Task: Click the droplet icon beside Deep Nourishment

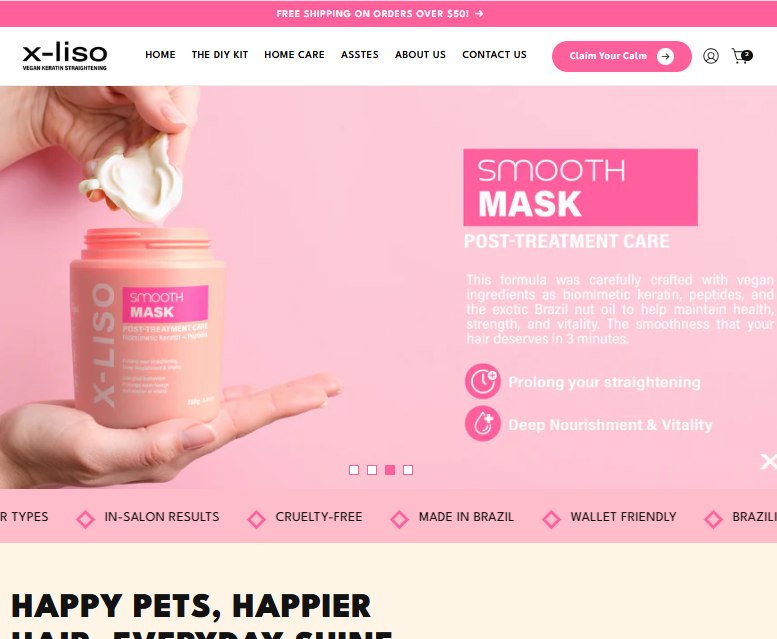Action: (x=482, y=424)
